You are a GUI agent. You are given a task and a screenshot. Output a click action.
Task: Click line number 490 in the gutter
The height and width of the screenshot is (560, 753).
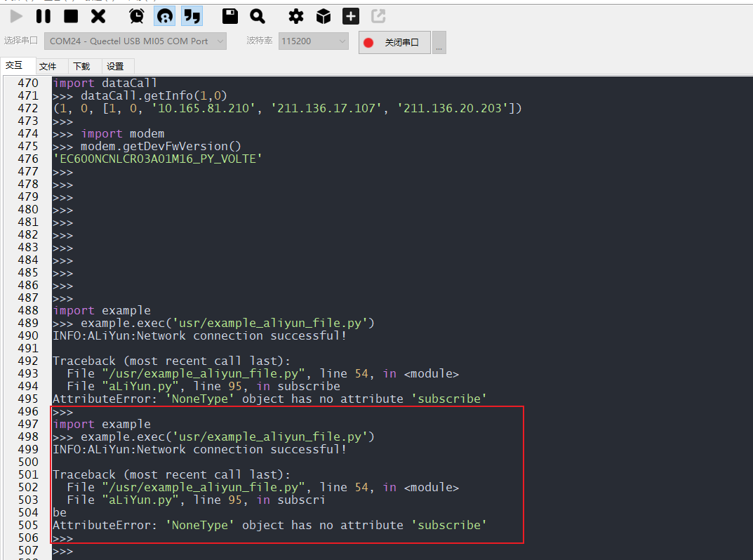[x=28, y=335]
